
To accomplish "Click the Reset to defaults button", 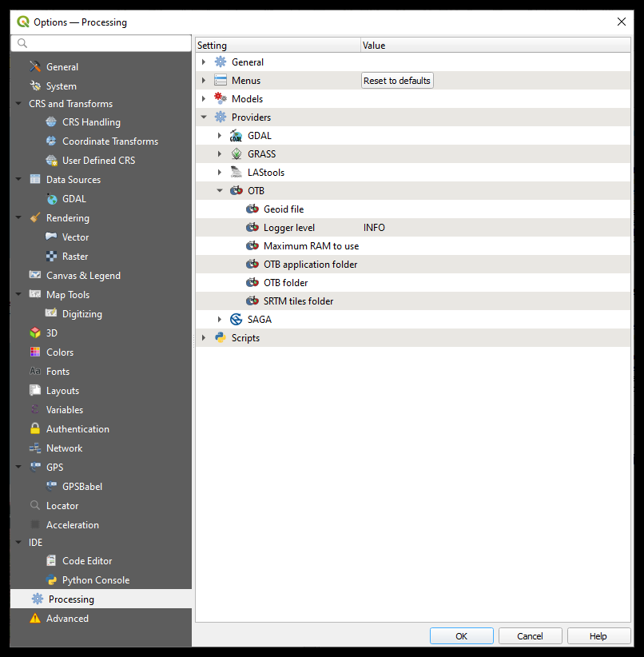I will 397,80.
